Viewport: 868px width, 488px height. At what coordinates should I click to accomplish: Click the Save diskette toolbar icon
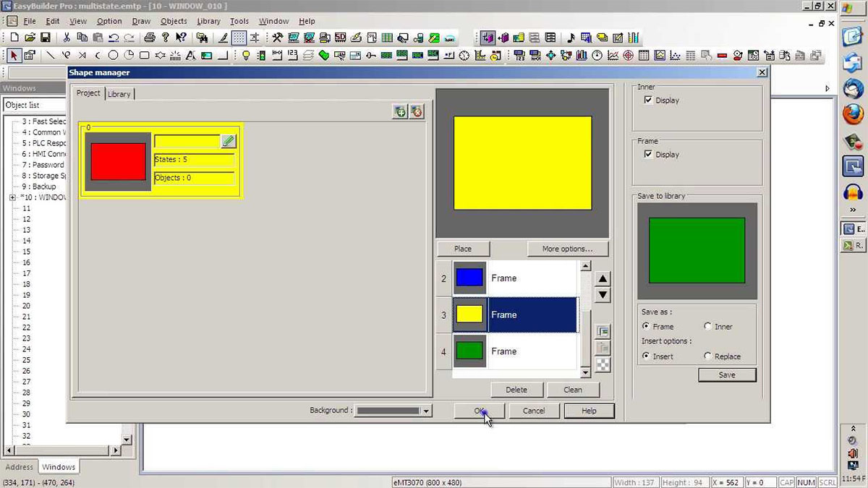click(x=45, y=38)
